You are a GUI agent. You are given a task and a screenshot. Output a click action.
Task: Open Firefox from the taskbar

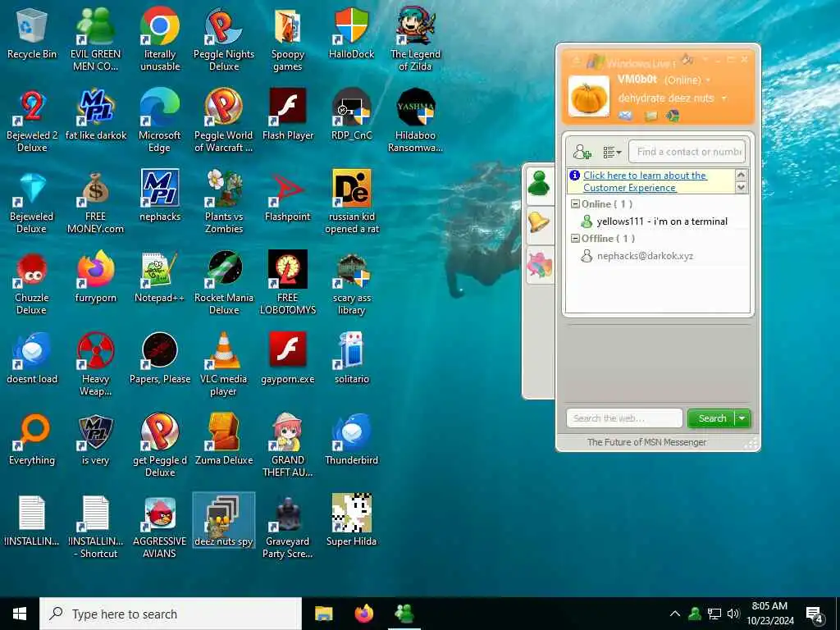coord(364,614)
